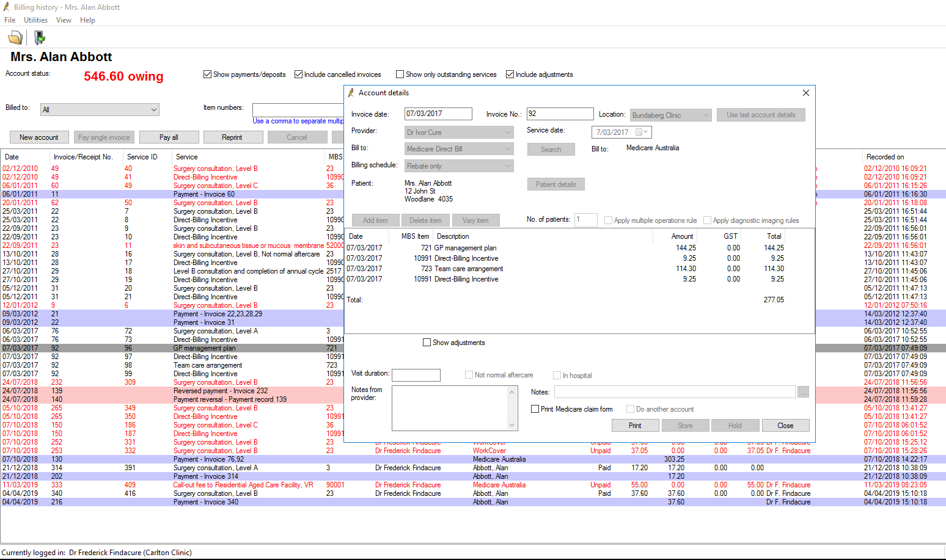Click the Reprint button
946x560 pixels.
[x=233, y=137]
